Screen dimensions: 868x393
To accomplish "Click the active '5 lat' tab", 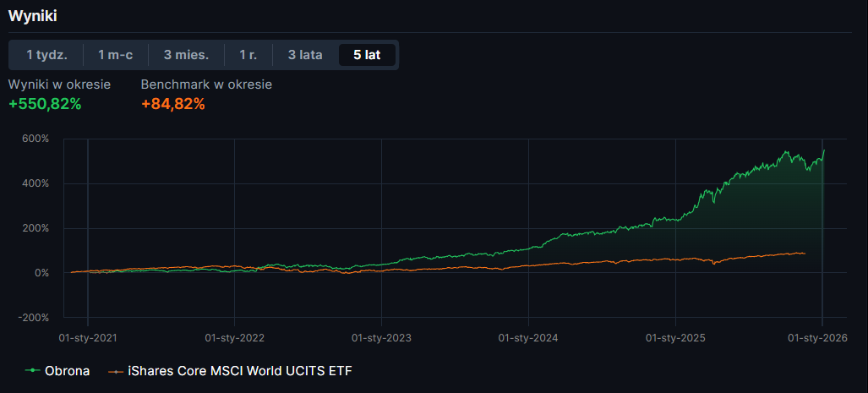I will (x=367, y=55).
